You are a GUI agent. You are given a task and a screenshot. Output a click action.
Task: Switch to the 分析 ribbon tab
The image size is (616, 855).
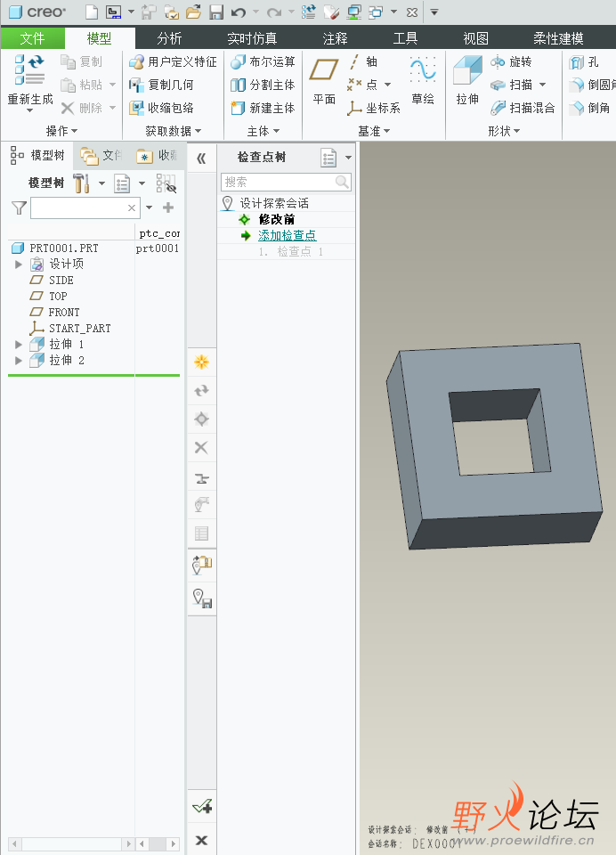(x=169, y=38)
